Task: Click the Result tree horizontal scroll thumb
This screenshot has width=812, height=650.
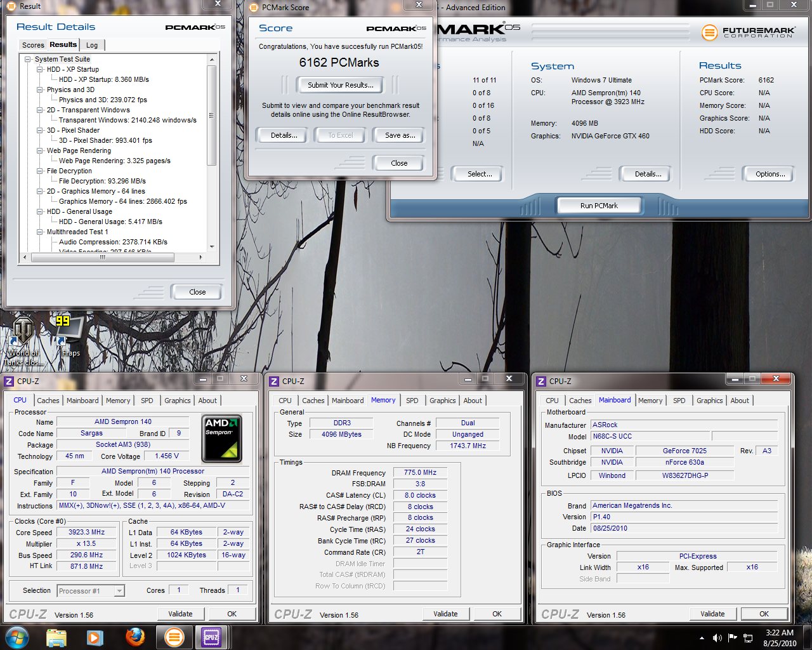Action: (102, 257)
